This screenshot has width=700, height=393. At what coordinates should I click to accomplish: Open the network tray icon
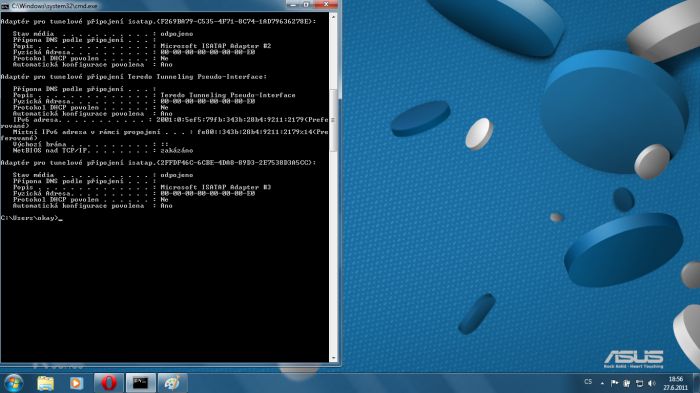[639, 383]
